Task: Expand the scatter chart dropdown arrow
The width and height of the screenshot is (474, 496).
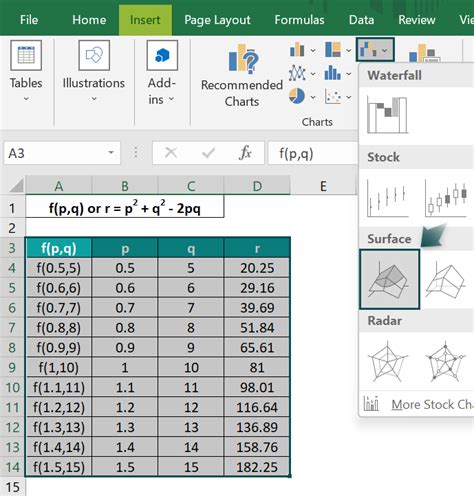Action: pos(349,97)
